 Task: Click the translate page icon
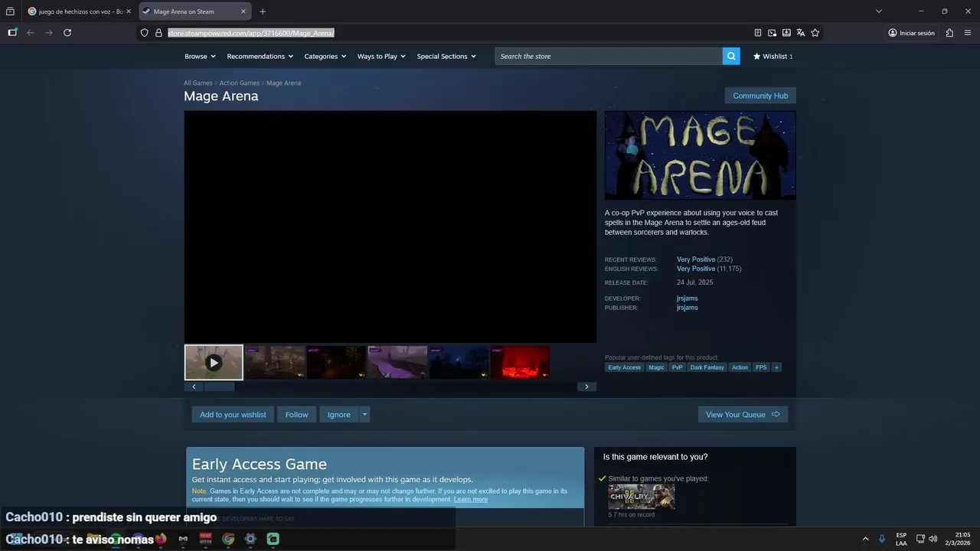[801, 33]
